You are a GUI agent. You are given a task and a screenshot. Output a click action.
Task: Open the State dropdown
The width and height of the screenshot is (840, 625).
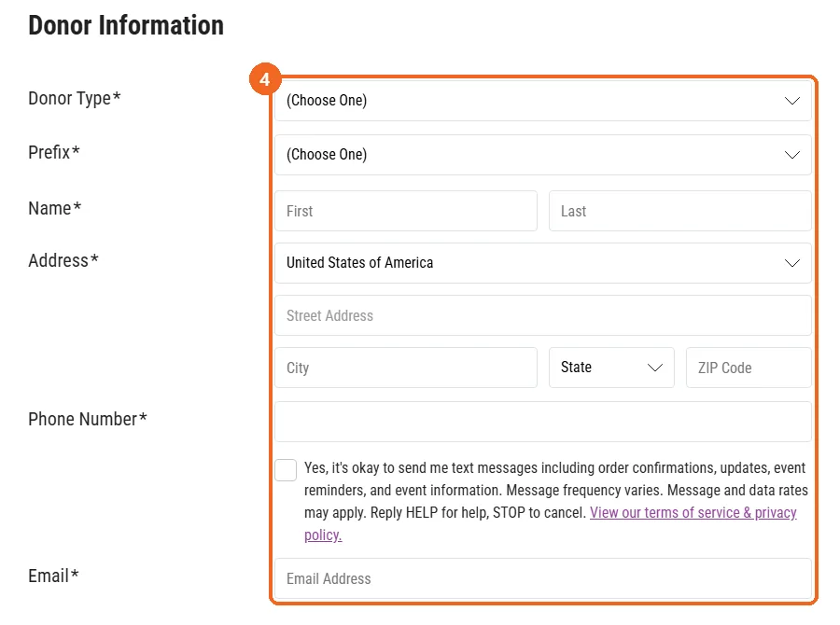pyautogui.click(x=611, y=368)
